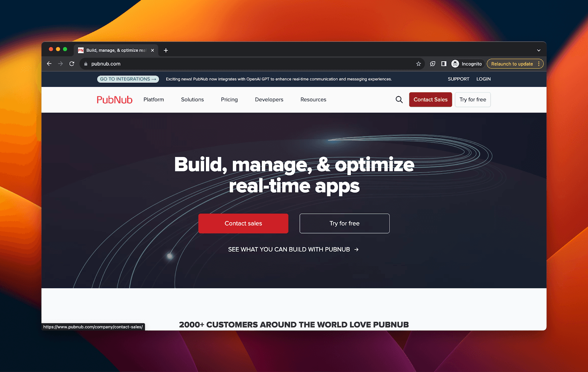This screenshot has height=372, width=588.
Task: Click the browser back arrow
Action: tap(49, 64)
